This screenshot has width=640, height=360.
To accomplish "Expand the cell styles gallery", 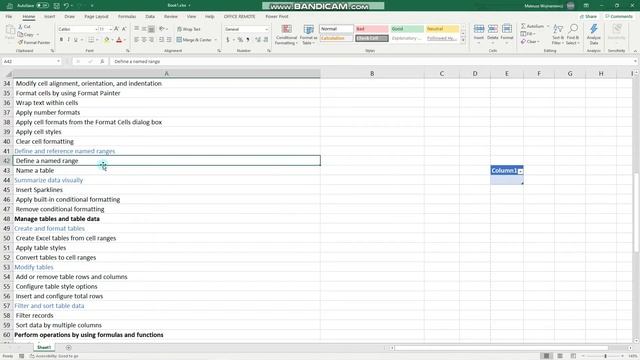I will pyautogui.click(x=463, y=40).
